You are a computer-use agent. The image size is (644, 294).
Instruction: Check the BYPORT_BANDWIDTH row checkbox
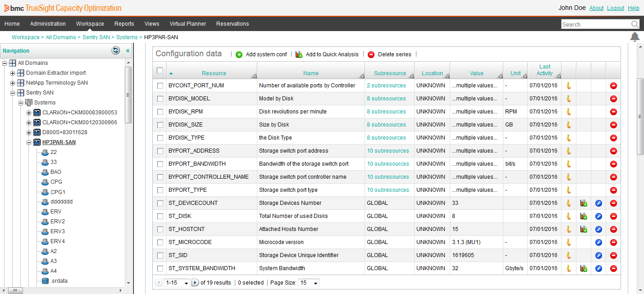pos(160,164)
